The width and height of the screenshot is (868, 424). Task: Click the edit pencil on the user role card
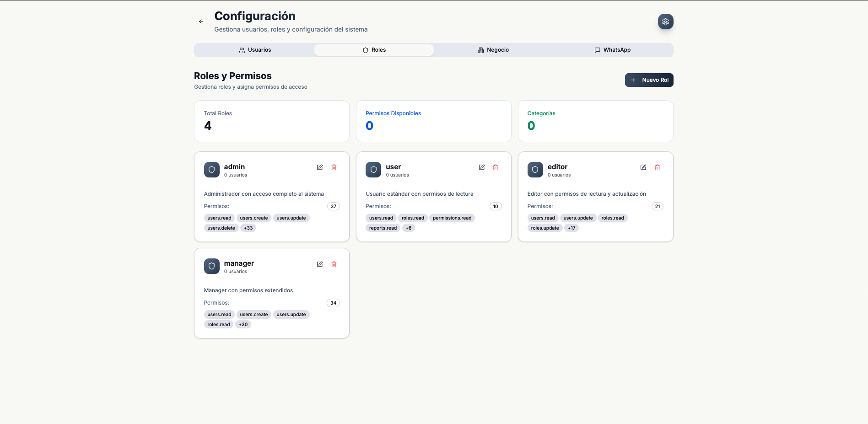481,167
